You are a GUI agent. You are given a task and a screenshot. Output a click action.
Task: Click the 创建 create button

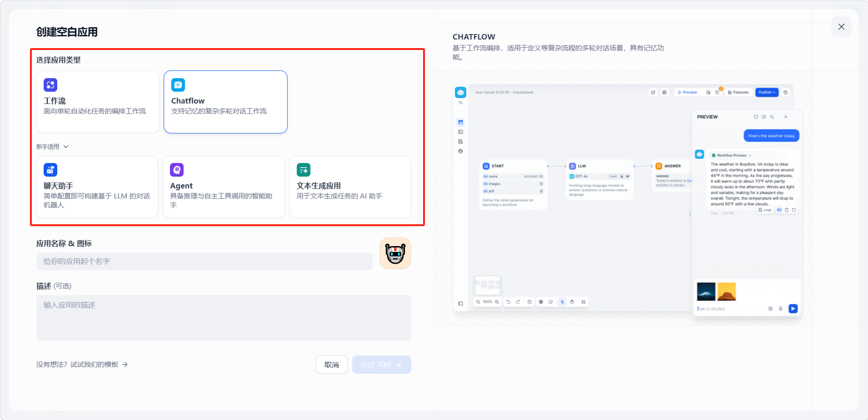(x=381, y=365)
